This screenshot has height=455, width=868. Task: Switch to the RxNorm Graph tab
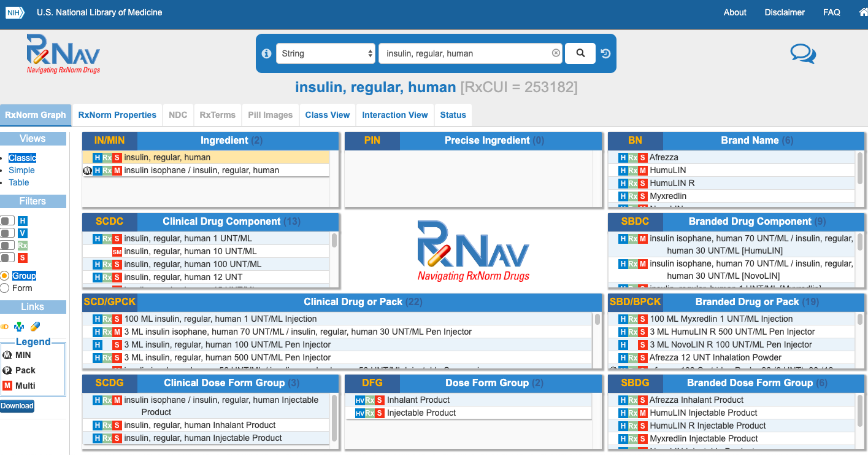[x=36, y=115]
